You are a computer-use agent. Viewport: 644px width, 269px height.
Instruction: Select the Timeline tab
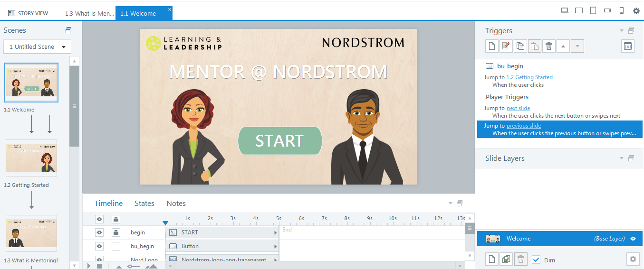point(108,203)
